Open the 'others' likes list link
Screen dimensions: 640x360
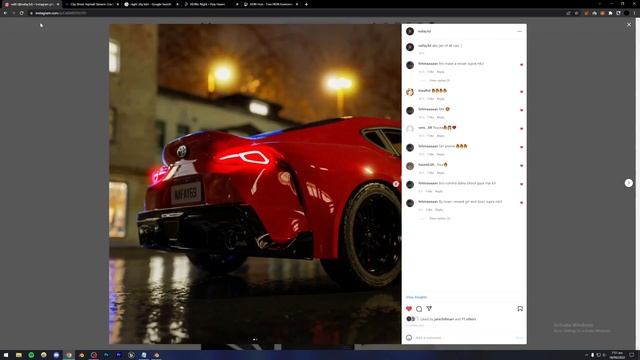[x=469, y=319]
